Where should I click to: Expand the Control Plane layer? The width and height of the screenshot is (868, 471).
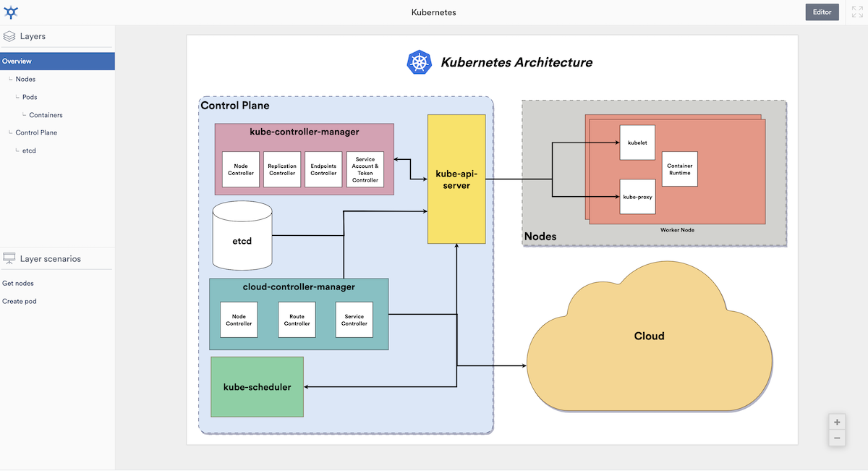tap(35, 132)
